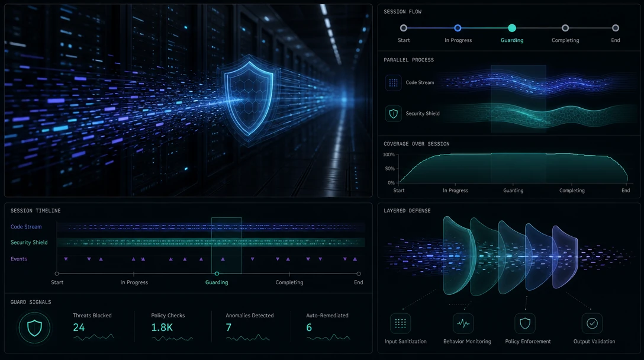Click the last event marker in Events row
The image size is (644, 360).
(x=355, y=259)
